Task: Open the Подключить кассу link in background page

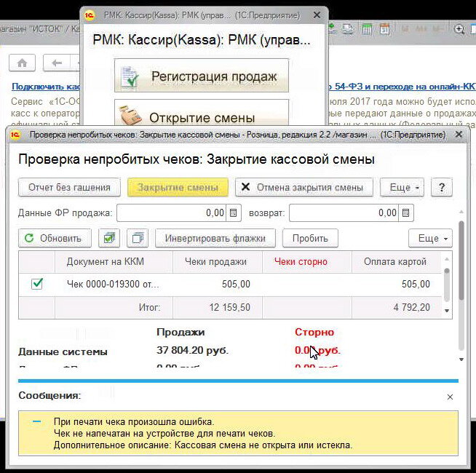Action: [46, 87]
